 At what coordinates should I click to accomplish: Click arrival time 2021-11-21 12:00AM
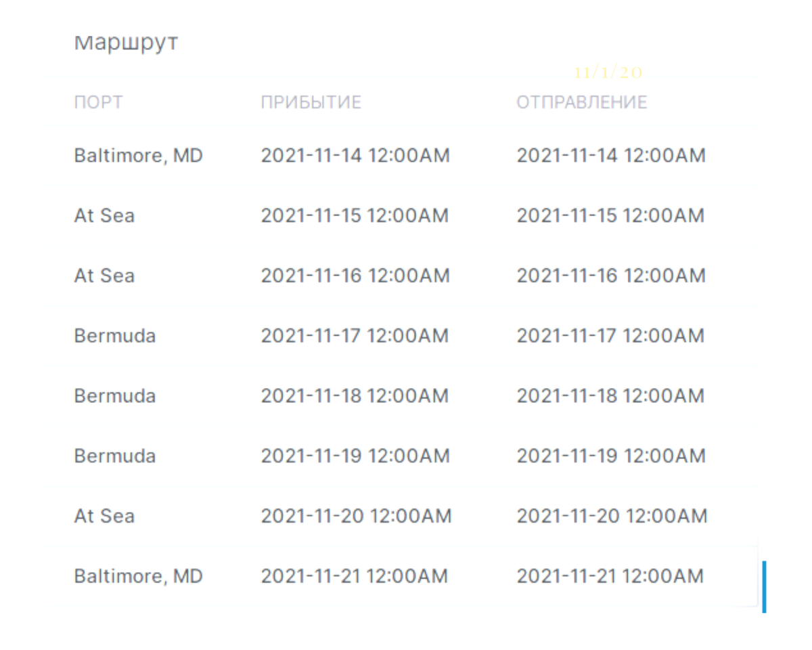click(x=355, y=576)
